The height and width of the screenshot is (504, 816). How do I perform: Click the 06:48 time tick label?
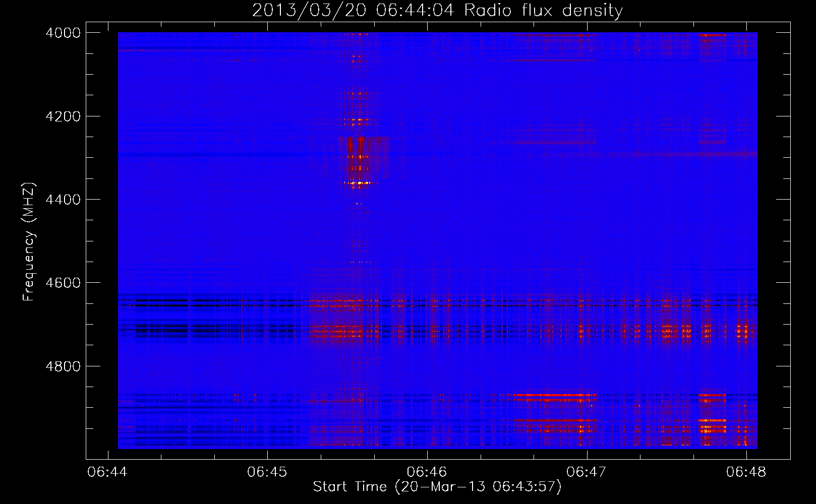(746, 472)
